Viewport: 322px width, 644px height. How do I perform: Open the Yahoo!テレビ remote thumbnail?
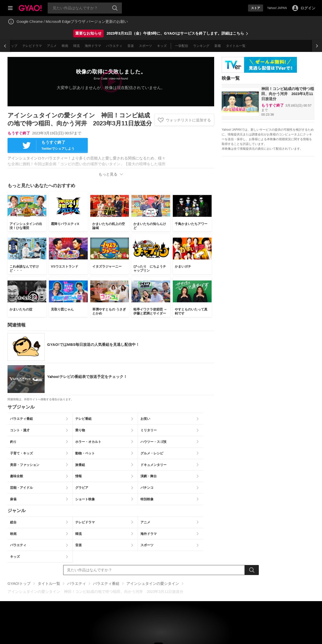[26, 379]
